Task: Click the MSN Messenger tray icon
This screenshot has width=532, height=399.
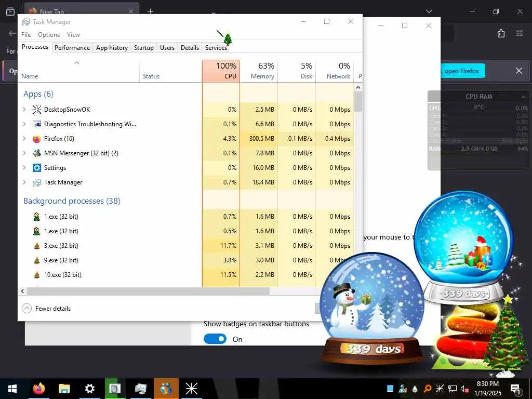Action: [403, 389]
